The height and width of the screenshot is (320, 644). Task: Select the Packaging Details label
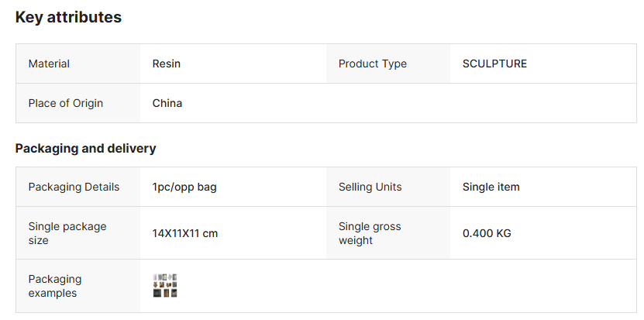(74, 187)
